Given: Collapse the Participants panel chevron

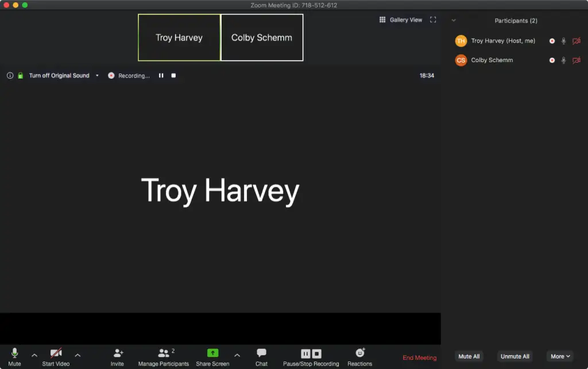Looking at the screenshot, I should [x=454, y=21].
